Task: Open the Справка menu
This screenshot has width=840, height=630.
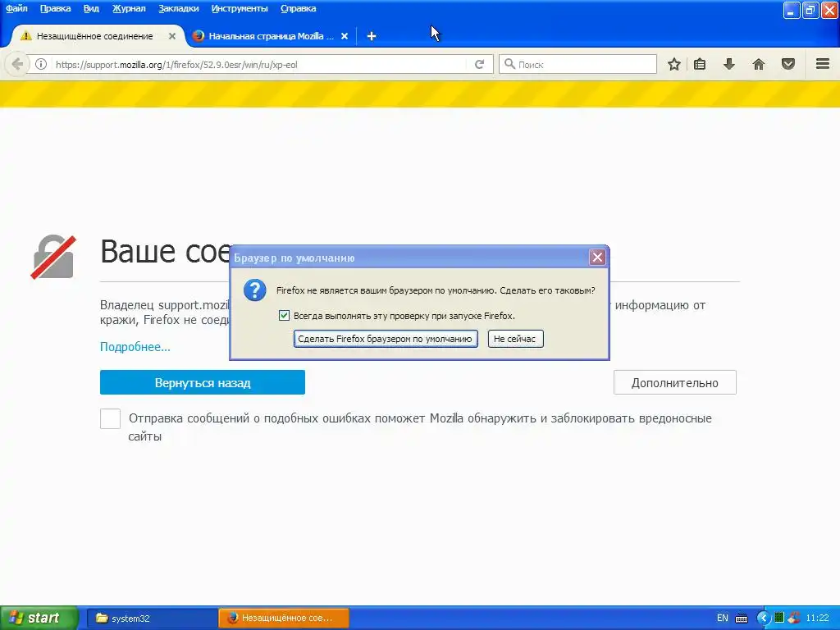Action: pyautogui.click(x=298, y=8)
